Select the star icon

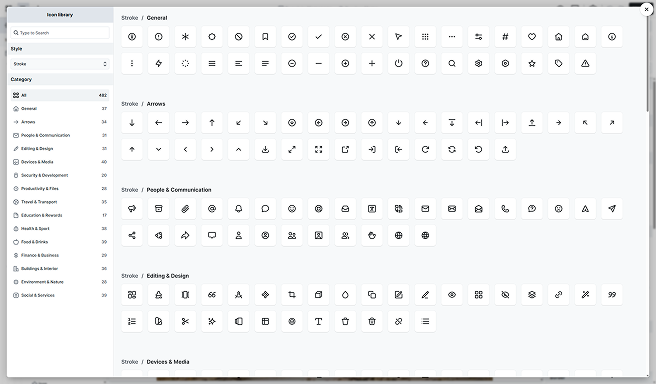coord(532,64)
